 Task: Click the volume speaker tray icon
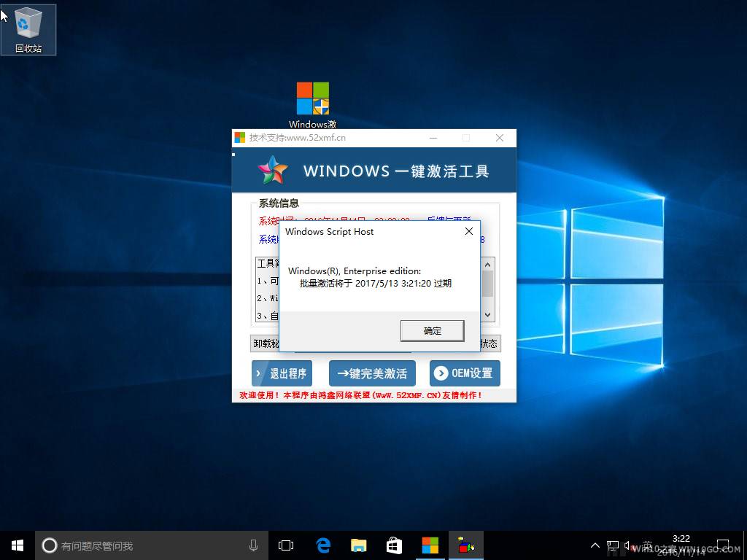point(629,545)
